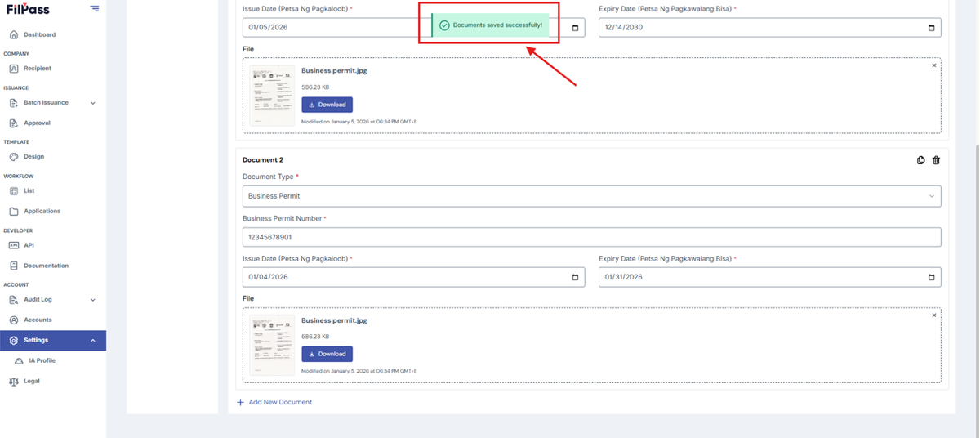Image resolution: width=980 pixels, height=438 pixels.
Task: Click the Design palette icon
Action: [x=14, y=157]
